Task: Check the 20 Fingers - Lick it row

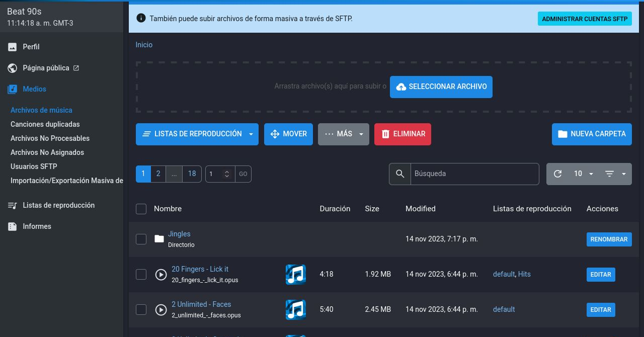Action: (141, 275)
